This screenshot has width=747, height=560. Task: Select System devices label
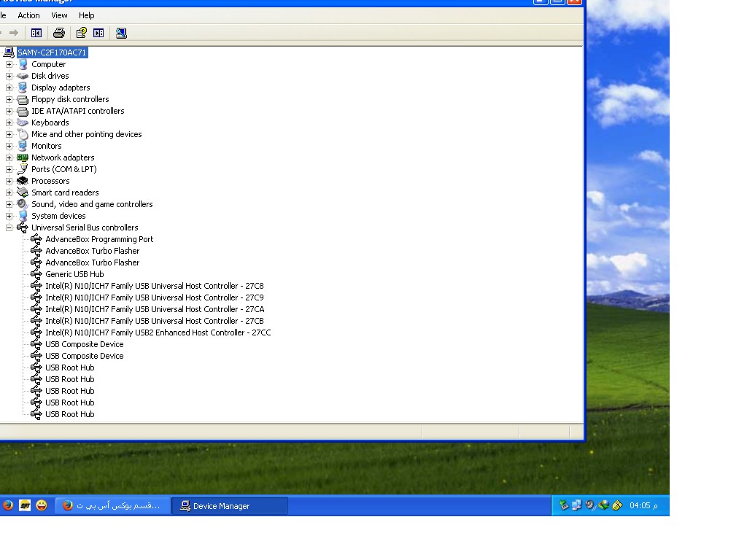point(58,216)
